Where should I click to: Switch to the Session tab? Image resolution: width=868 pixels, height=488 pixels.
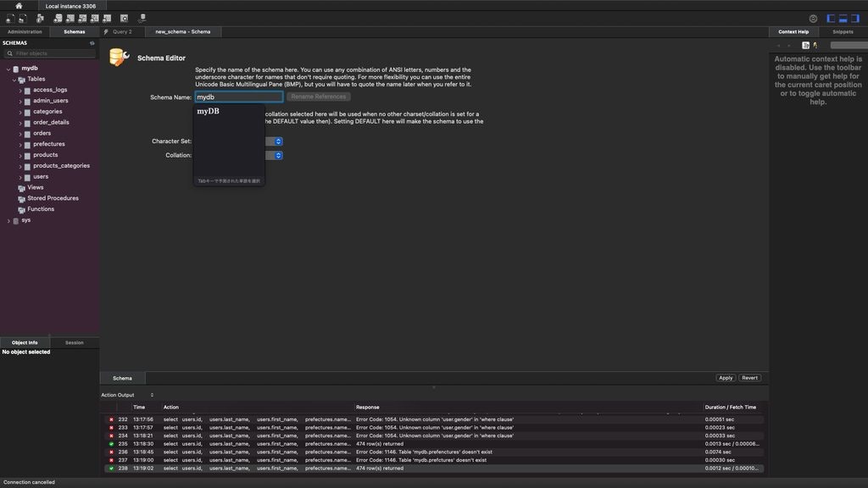coord(75,343)
